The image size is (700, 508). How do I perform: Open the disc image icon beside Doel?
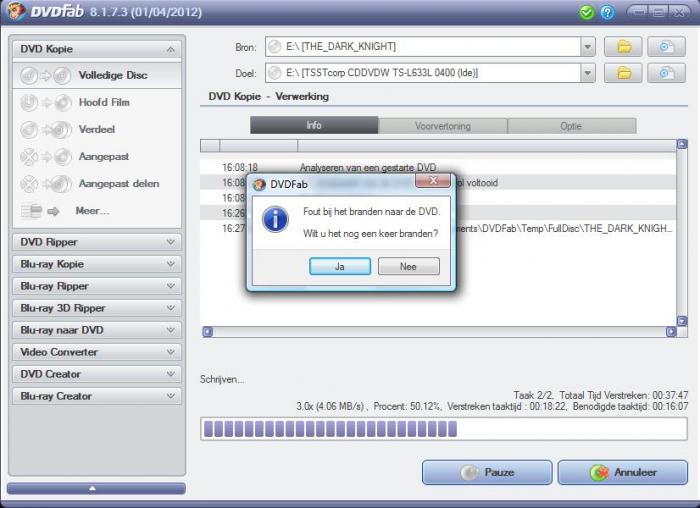(x=667, y=73)
